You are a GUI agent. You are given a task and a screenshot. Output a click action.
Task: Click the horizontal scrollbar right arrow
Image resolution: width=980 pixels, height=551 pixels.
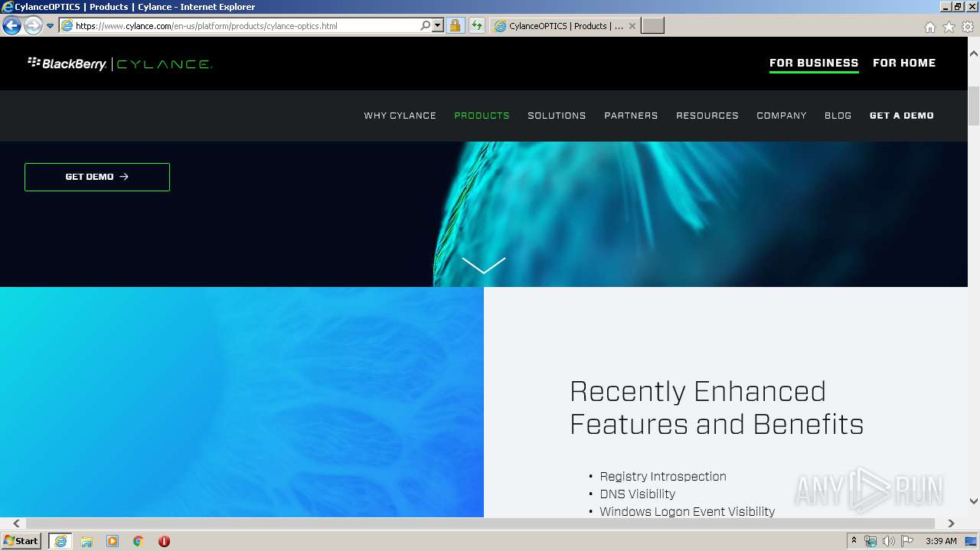tap(951, 523)
